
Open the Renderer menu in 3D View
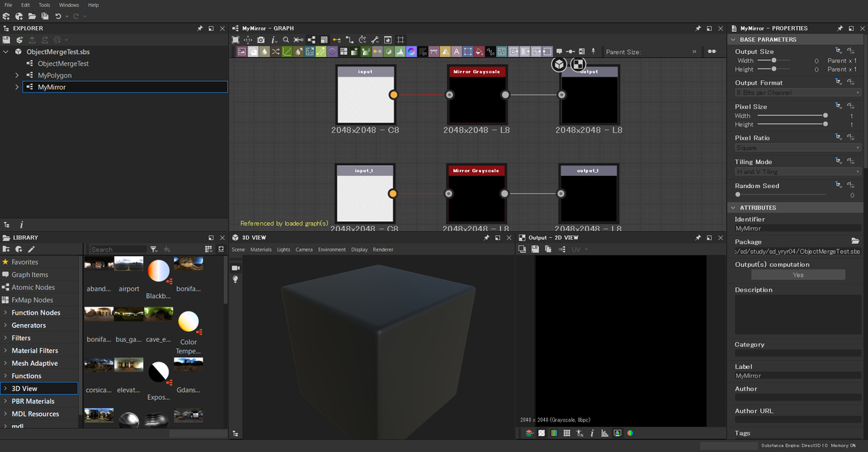click(x=383, y=250)
